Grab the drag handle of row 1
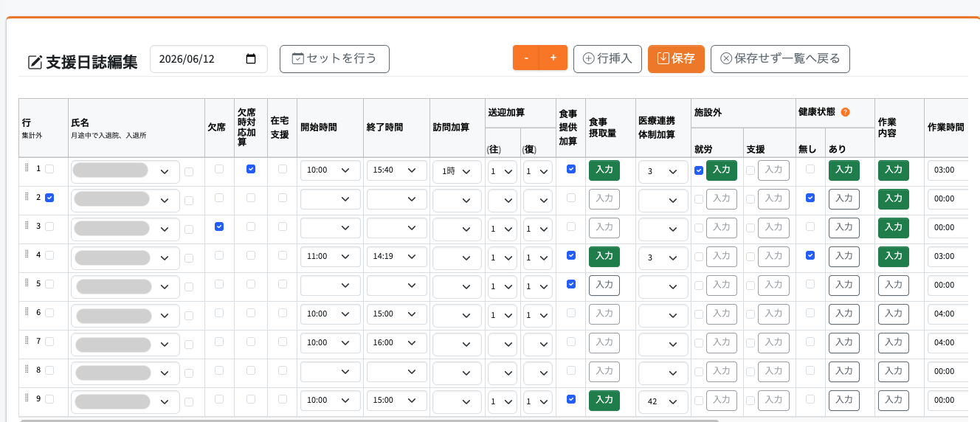This screenshot has width=980, height=422. (27, 168)
